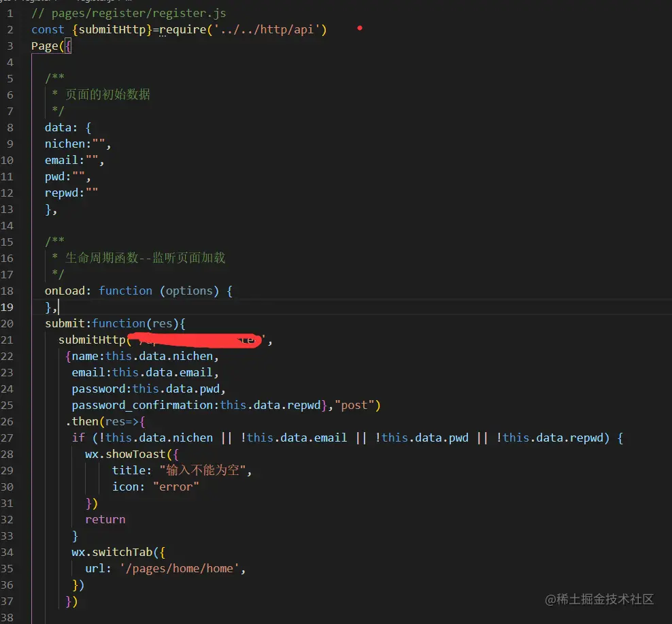This screenshot has width=672, height=624.
Task: Click "wx.switchTab" on line 34
Action: coord(112,553)
